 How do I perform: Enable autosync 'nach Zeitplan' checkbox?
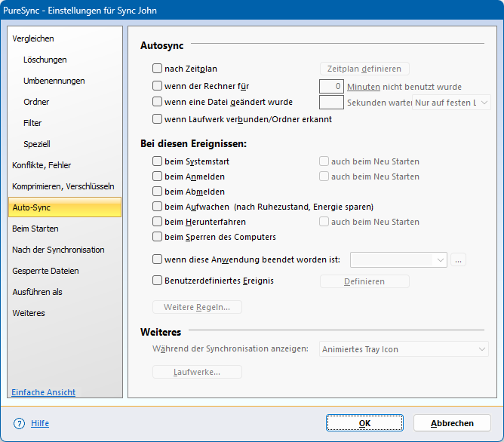(x=157, y=69)
